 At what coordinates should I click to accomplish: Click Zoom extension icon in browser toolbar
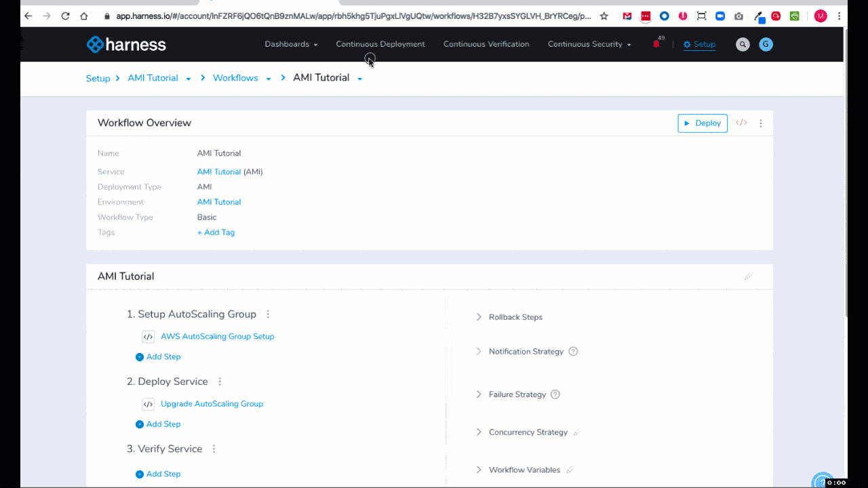(x=720, y=16)
